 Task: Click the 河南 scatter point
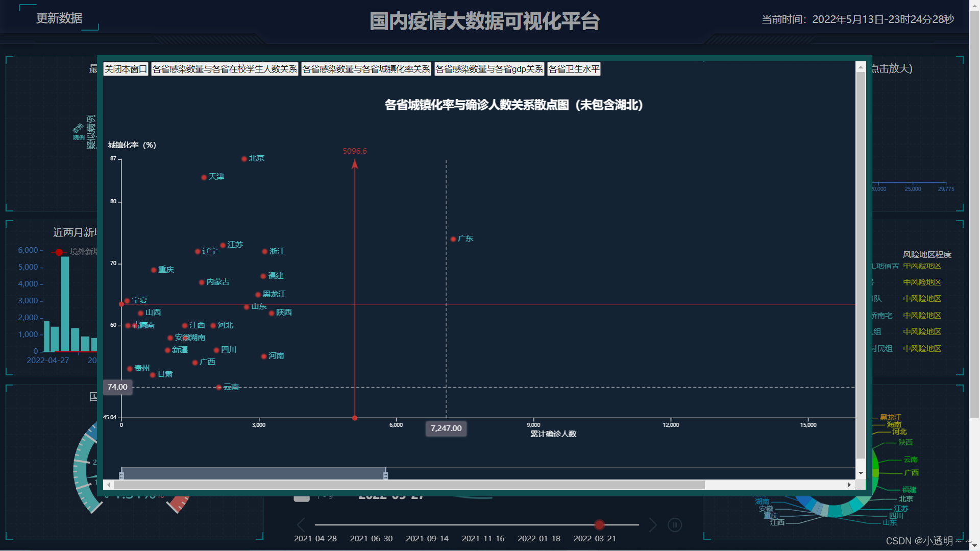[264, 356]
